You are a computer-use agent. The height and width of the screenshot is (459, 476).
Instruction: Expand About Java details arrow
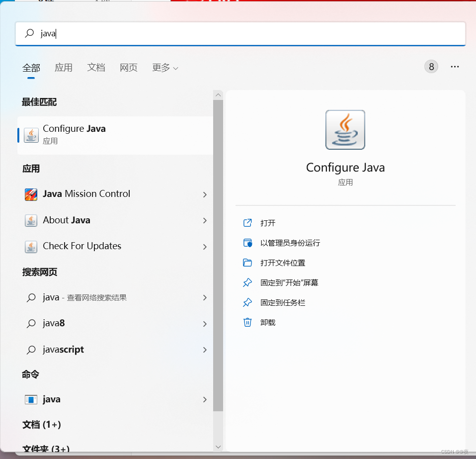[205, 220]
